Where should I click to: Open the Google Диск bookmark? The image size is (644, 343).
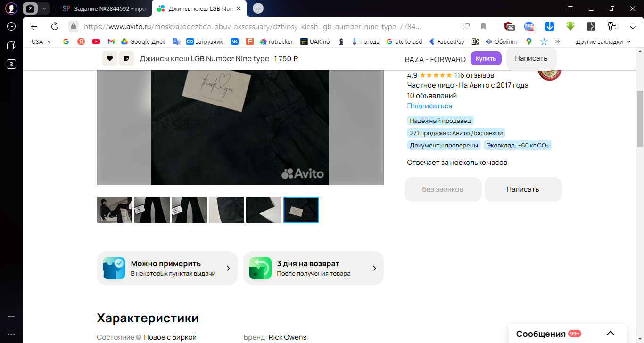143,41
